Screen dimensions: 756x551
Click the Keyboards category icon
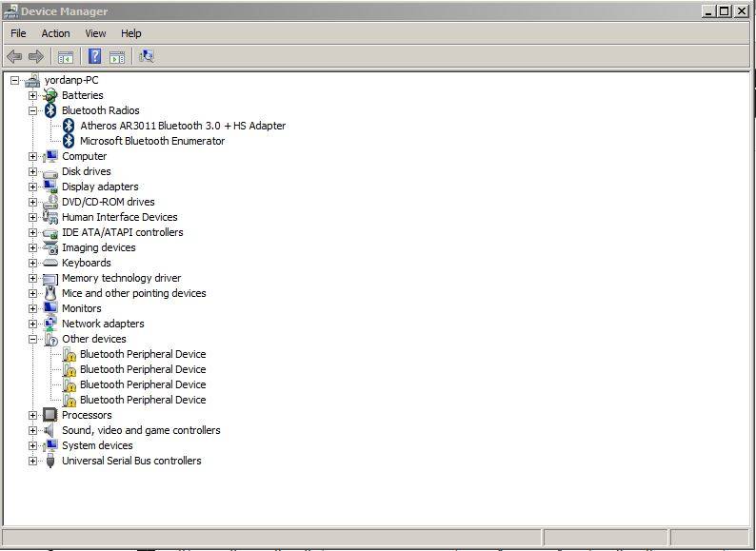click(x=50, y=264)
